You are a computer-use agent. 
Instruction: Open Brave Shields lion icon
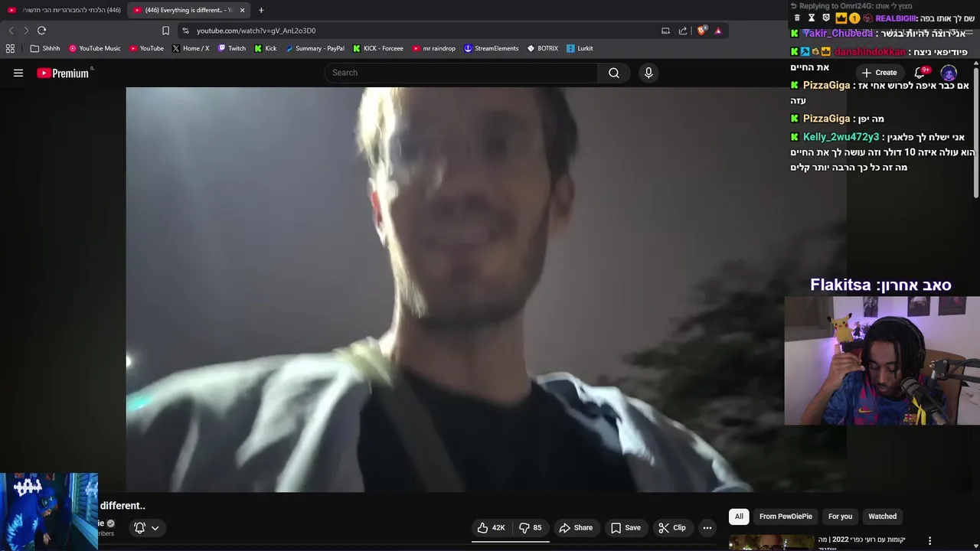701,31
